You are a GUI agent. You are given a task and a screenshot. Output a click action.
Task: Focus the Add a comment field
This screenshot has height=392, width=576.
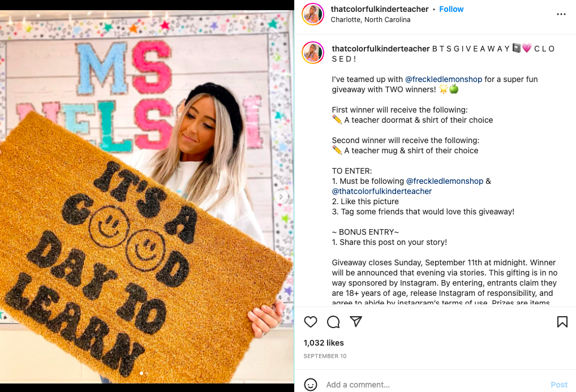(433, 385)
